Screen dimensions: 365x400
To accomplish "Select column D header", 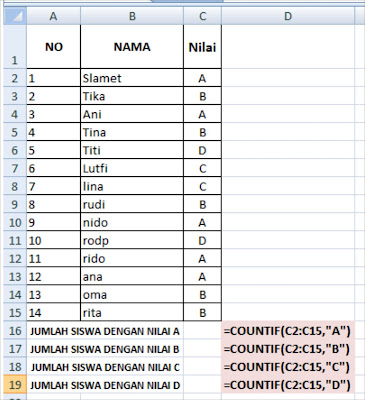I will tap(288, 16).
